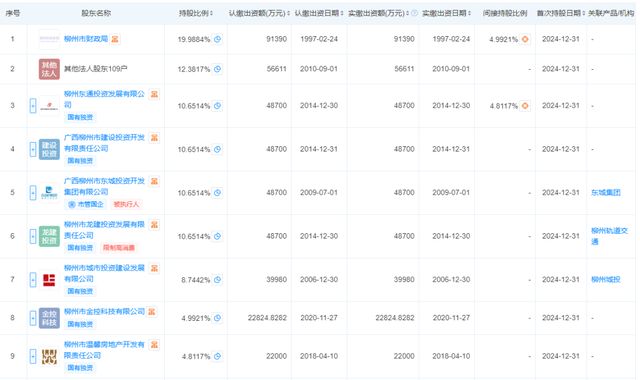Click the orange equity icon beside 广西柳州市建设投资开发有限责任公司

coord(154,138)
